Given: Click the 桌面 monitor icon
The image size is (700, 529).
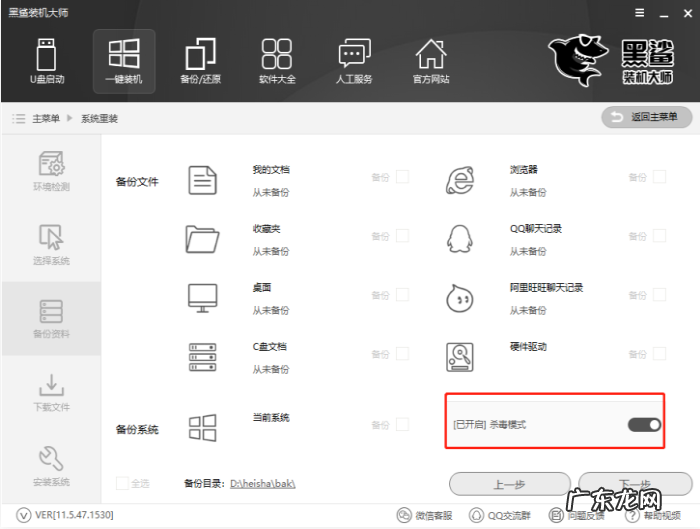Looking at the screenshot, I should 202,298.
